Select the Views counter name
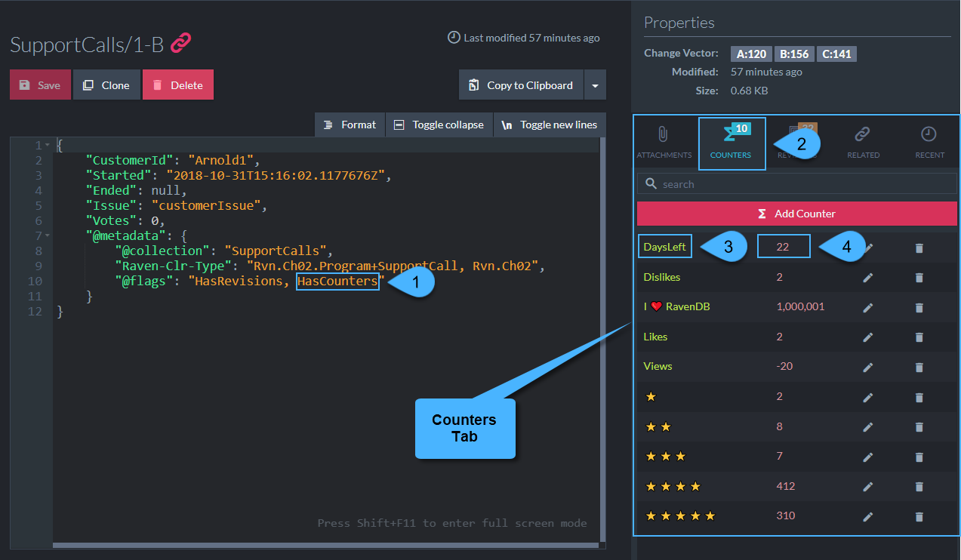 point(658,366)
